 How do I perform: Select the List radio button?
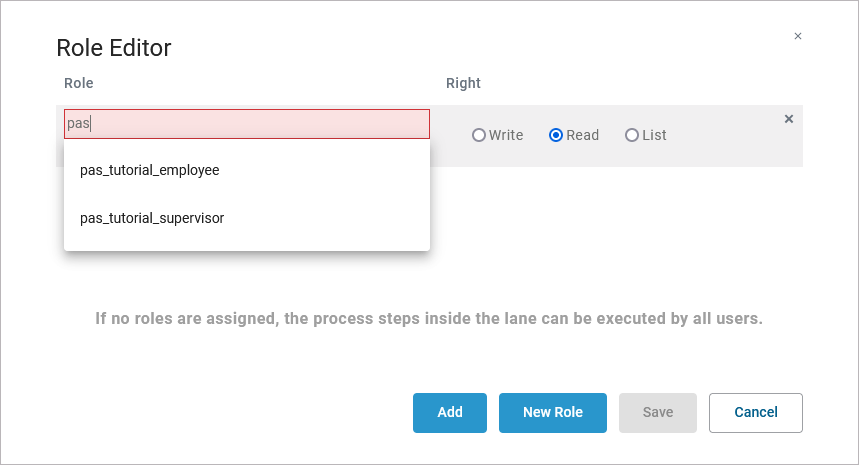[632, 135]
